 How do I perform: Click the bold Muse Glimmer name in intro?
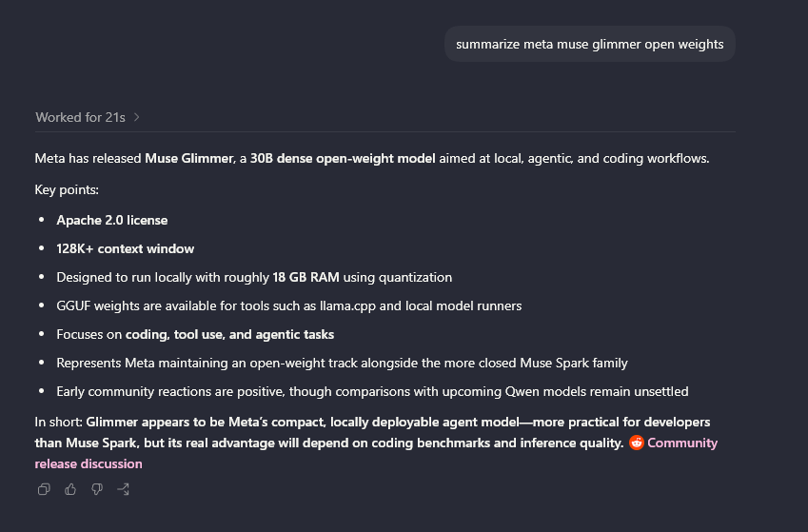188,158
